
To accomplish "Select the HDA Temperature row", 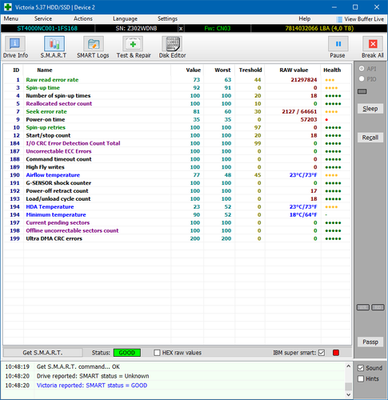I will [177, 207].
